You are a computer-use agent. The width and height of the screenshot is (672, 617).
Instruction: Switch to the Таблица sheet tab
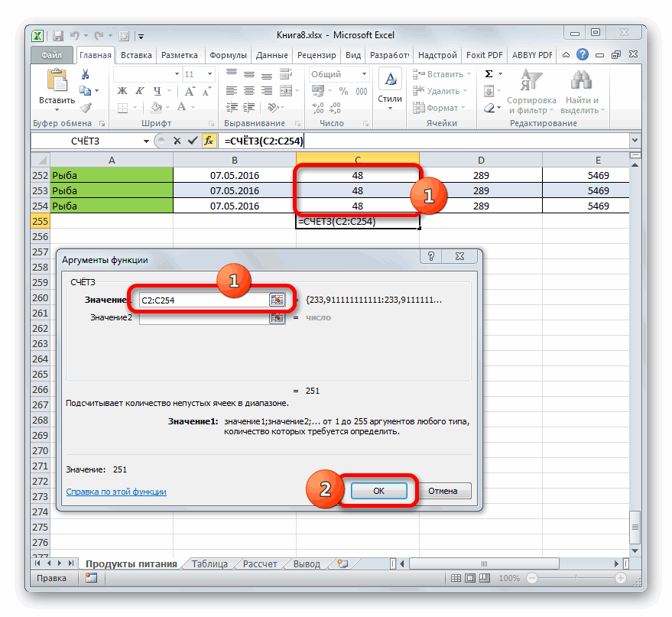pyautogui.click(x=209, y=564)
